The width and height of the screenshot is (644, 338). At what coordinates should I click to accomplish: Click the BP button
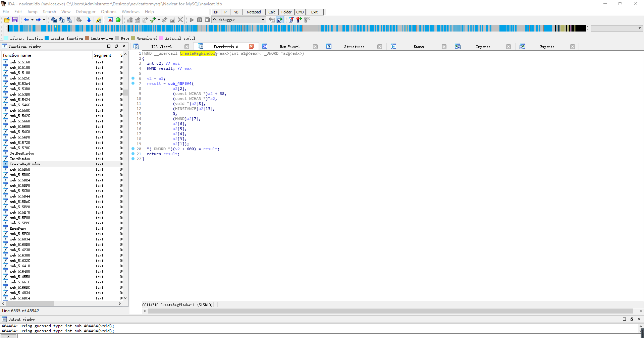point(216,12)
